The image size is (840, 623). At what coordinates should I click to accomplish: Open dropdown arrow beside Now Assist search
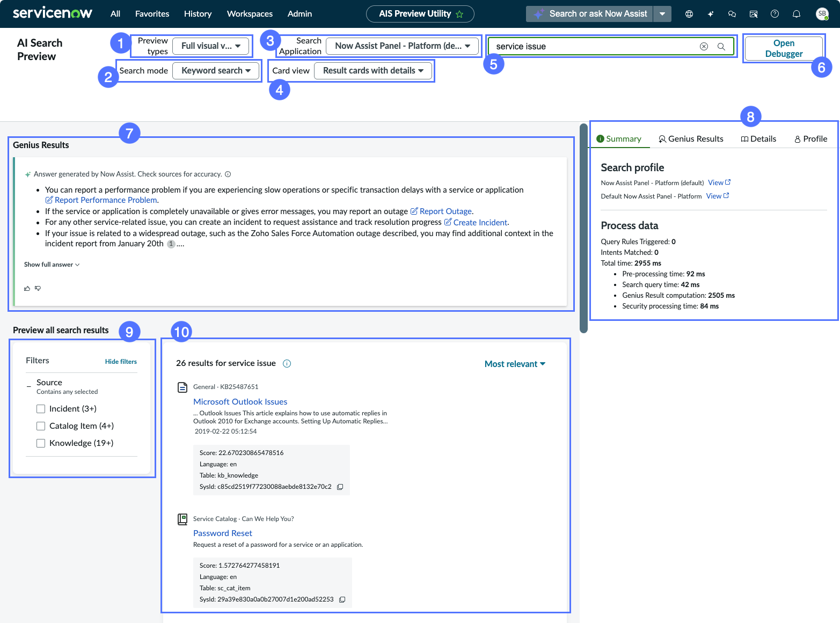[662, 14]
